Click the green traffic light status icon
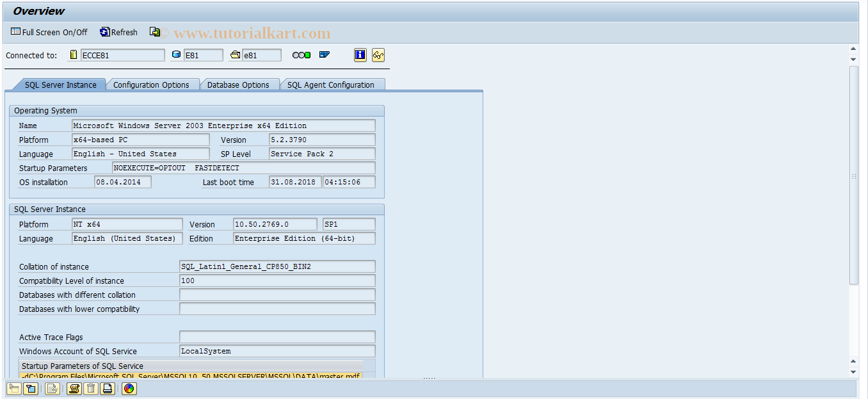This screenshot has height=399, width=868. coord(301,55)
